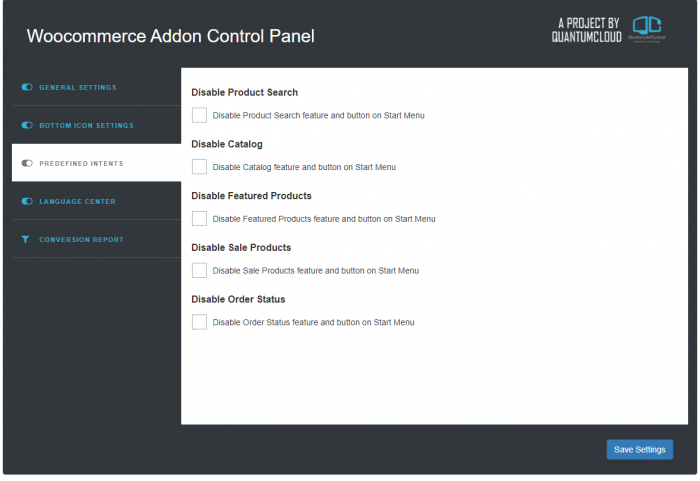Click the Disable Order Status description label
Viewport: 700px width, 481px height.
(313, 322)
